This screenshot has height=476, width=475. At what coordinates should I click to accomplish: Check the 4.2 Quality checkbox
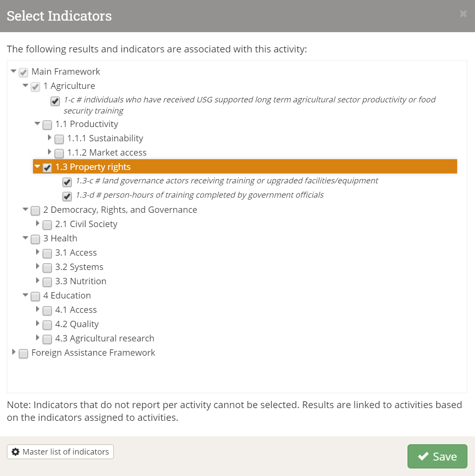(x=47, y=325)
